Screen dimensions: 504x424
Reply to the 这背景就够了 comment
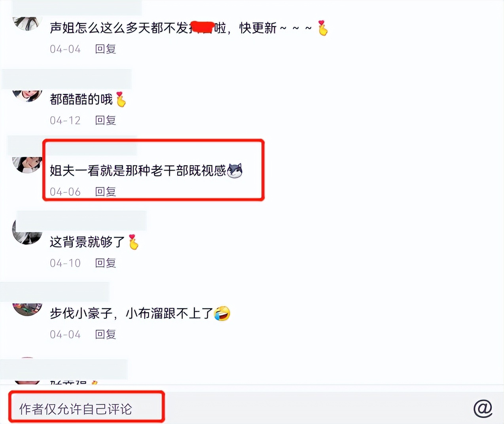coord(106,263)
